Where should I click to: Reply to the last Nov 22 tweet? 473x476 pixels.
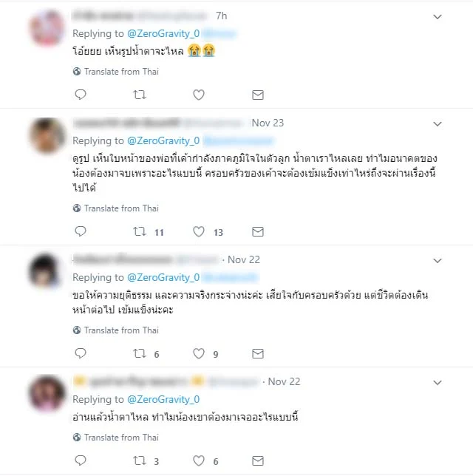click(81, 460)
